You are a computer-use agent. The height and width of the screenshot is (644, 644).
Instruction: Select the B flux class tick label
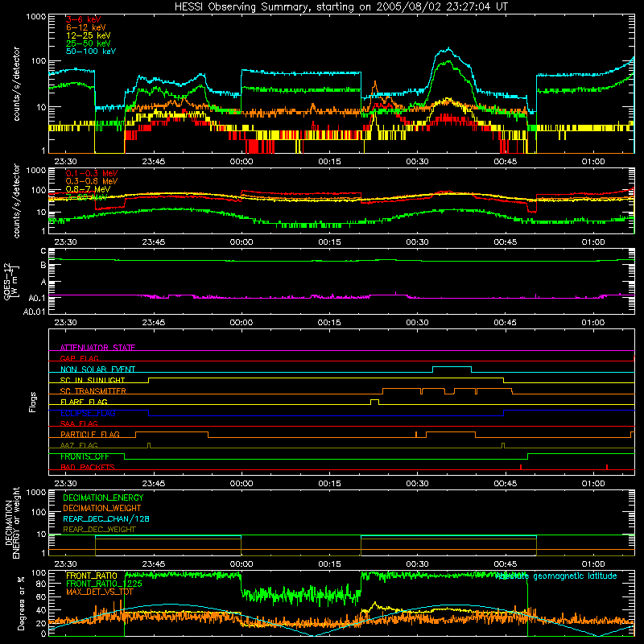pyautogui.click(x=43, y=266)
